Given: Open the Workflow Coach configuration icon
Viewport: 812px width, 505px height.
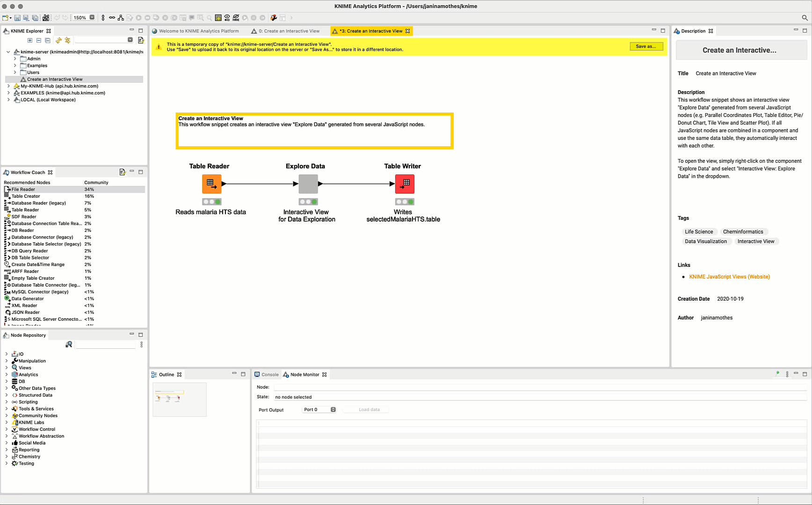Looking at the screenshot, I should [x=122, y=172].
